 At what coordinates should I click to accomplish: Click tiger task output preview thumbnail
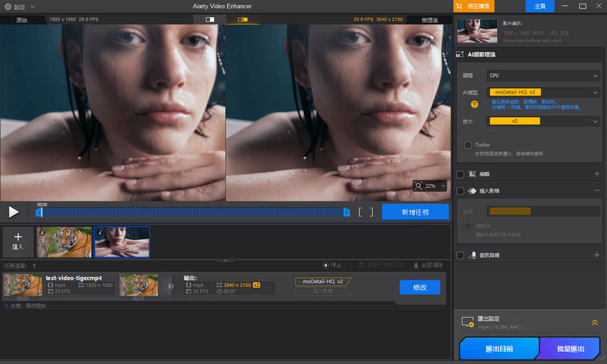coord(139,285)
